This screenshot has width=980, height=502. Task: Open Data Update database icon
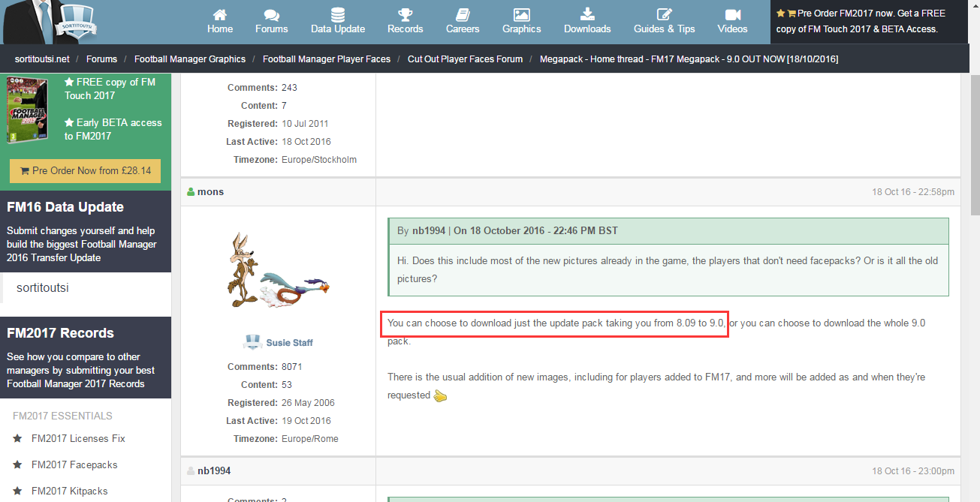338,15
